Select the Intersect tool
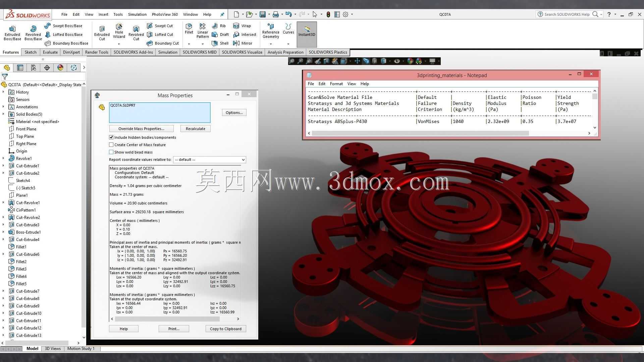This screenshot has width=644, height=362. click(x=245, y=35)
